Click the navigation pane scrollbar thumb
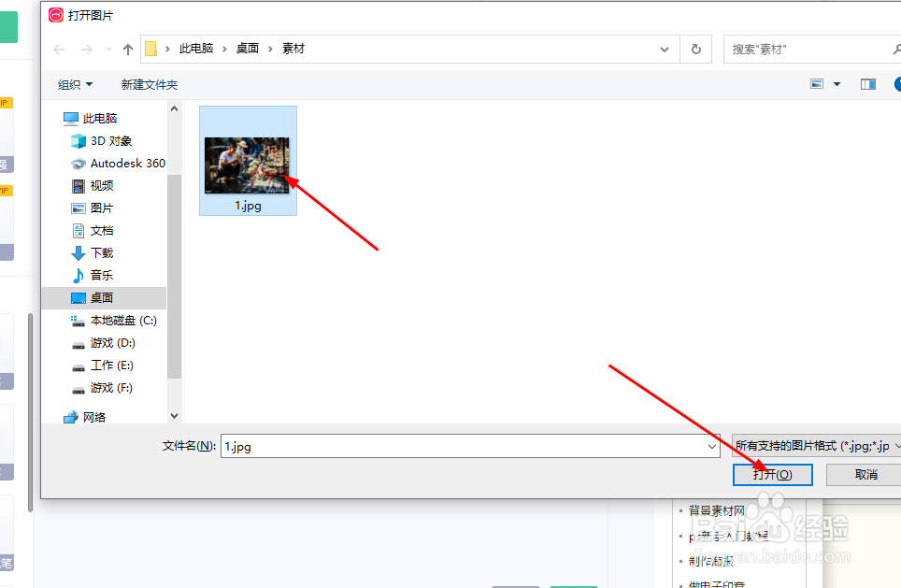The image size is (901, 588). (174, 276)
